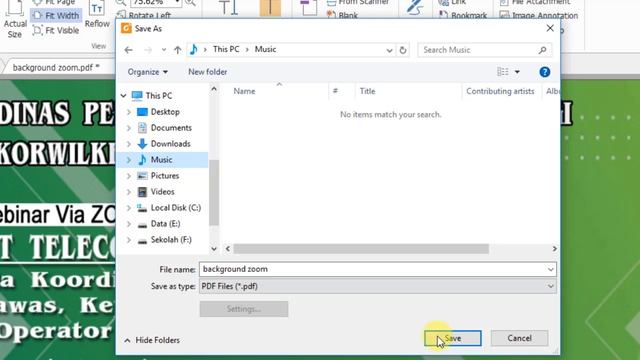Click the New folder button
The image size is (640, 360).
(207, 72)
